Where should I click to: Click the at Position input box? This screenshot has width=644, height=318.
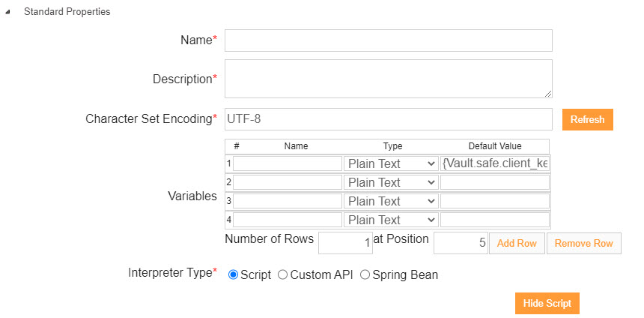[461, 243]
